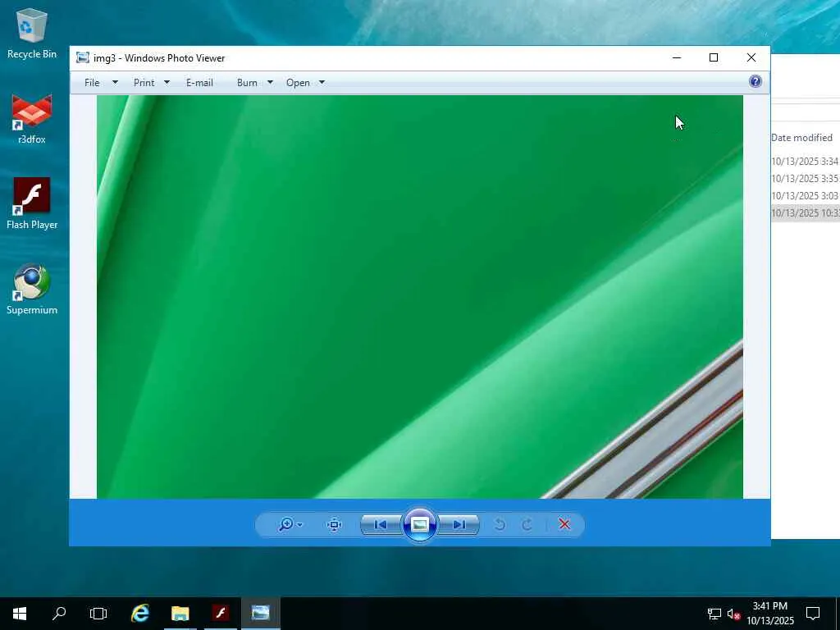Expand the zoom dropdown arrow
Image resolution: width=840 pixels, height=630 pixels.
[299, 525]
